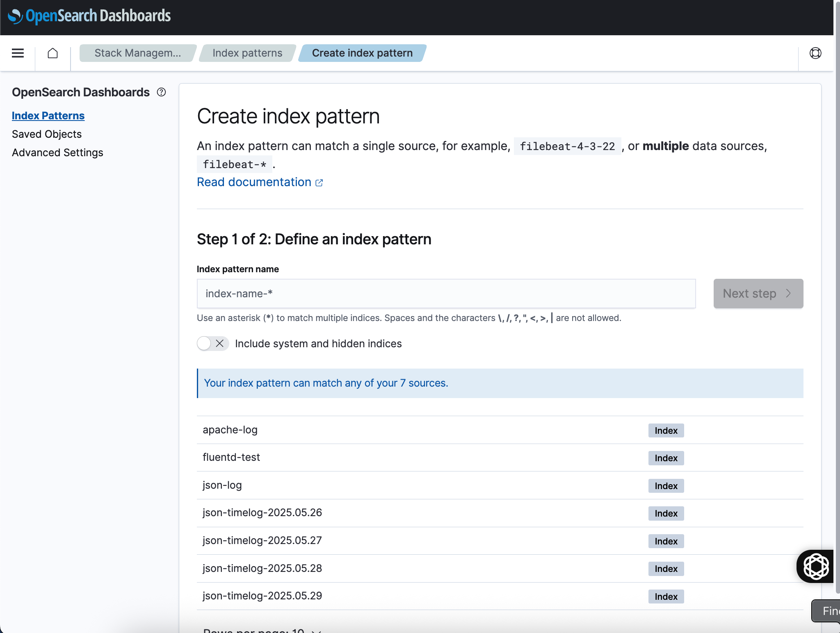Click the Next step chevron button

click(x=758, y=294)
